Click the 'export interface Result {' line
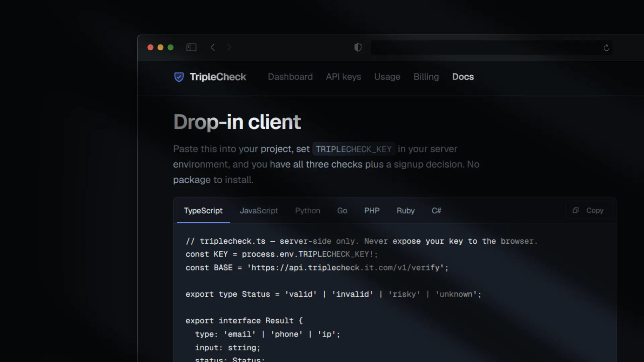Viewport: 644px width, 362px height. pyautogui.click(x=244, y=320)
